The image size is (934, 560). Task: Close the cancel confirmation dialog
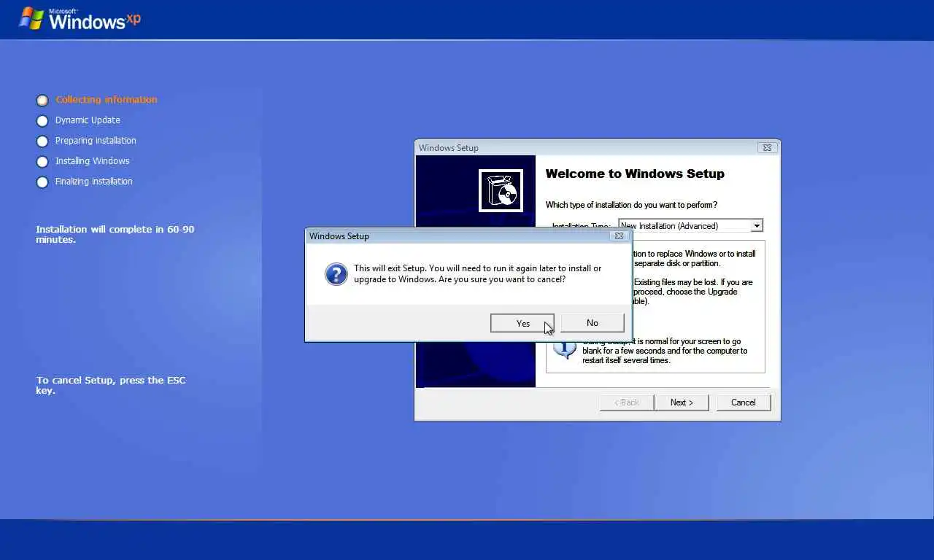click(x=619, y=236)
